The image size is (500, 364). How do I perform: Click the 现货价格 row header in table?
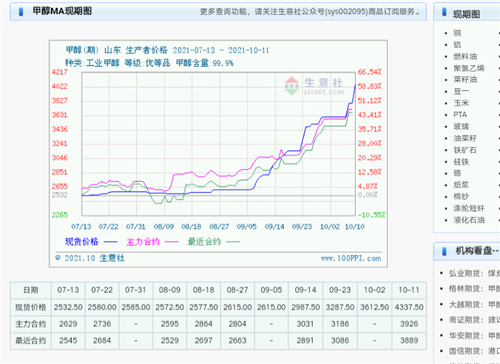tap(31, 307)
